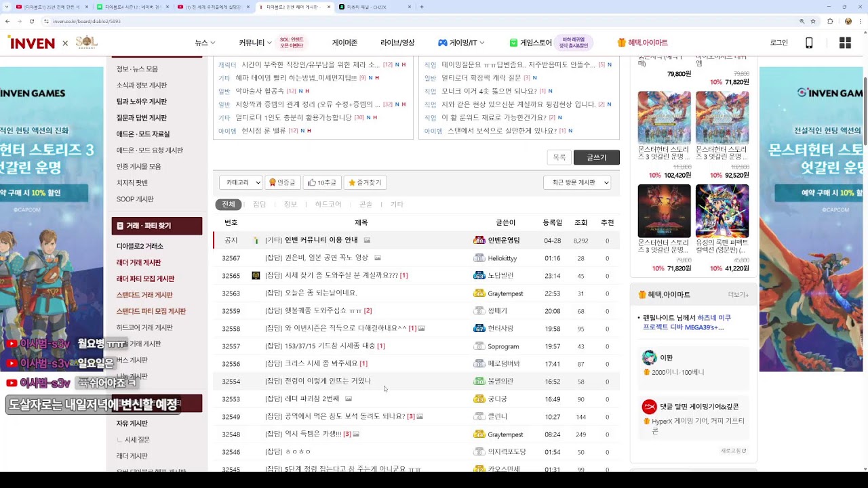Open sidebar link SOOP 게시판
The image size is (868, 488).
click(x=135, y=199)
